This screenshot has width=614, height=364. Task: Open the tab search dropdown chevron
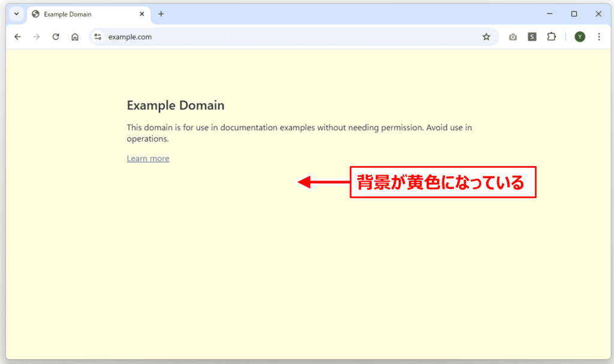[16, 13]
